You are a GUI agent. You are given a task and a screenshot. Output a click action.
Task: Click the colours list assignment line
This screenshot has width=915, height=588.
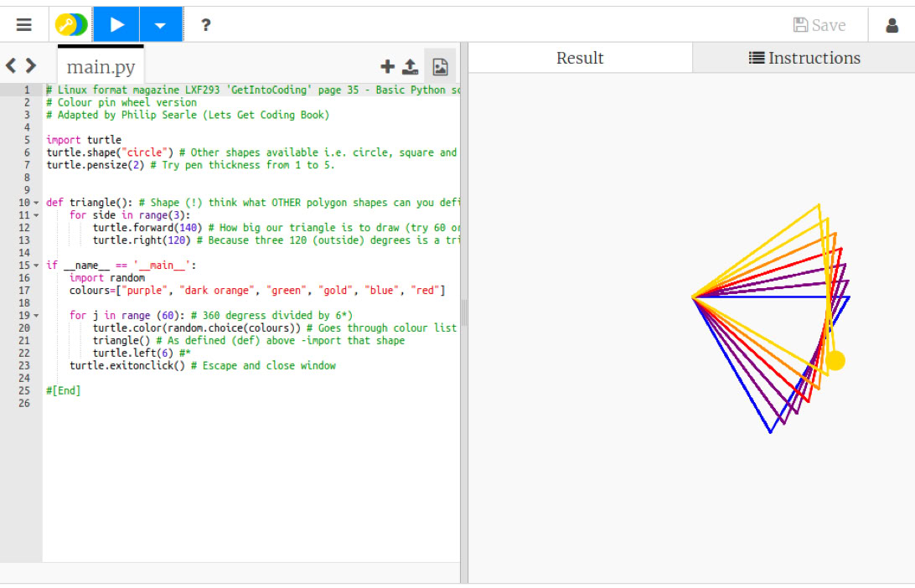[256, 291]
